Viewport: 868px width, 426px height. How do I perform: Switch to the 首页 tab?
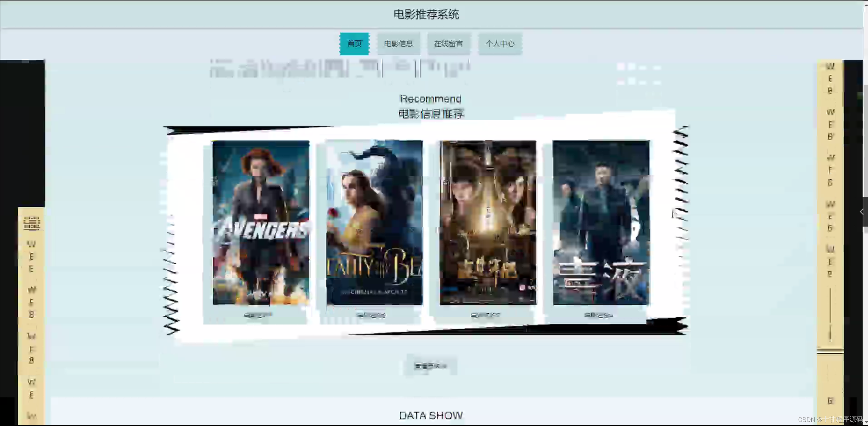pos(354,43)
